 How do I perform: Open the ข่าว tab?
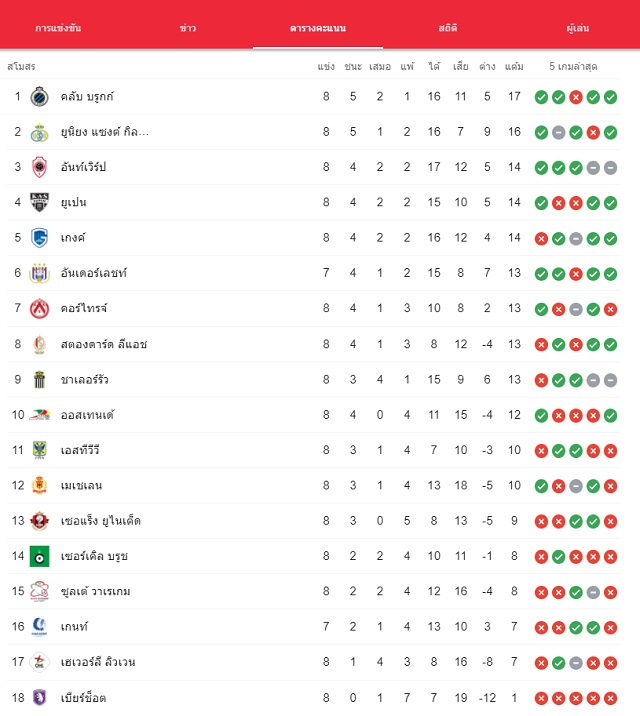coord(188,28)
